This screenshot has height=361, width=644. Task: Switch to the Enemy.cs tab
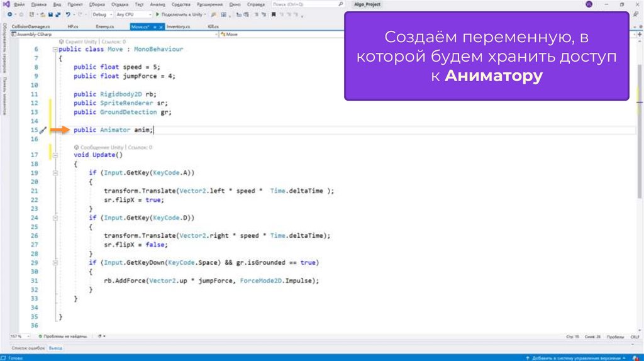[105, 26]
